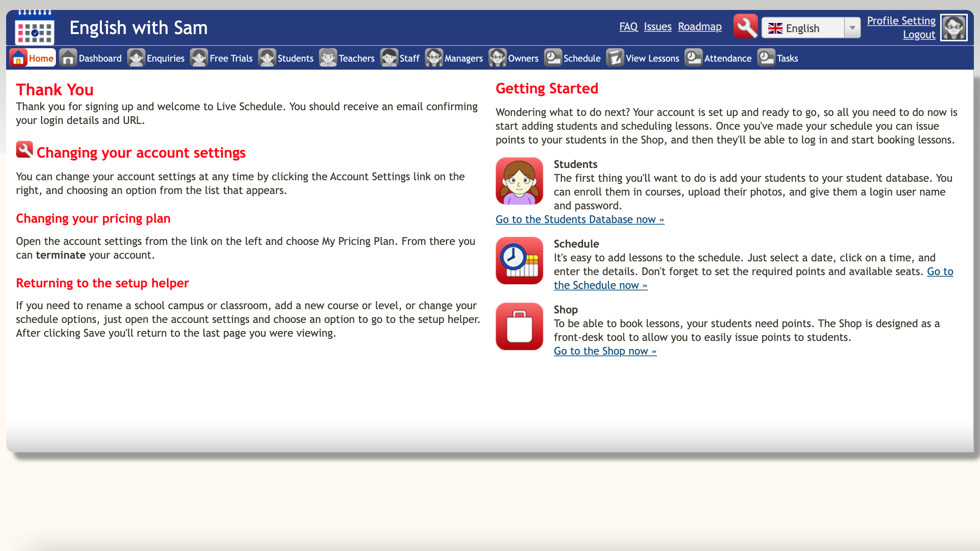This screenshot has height=551, width=980.
Task: Click the English language selection box
Action: coord(802,28)
